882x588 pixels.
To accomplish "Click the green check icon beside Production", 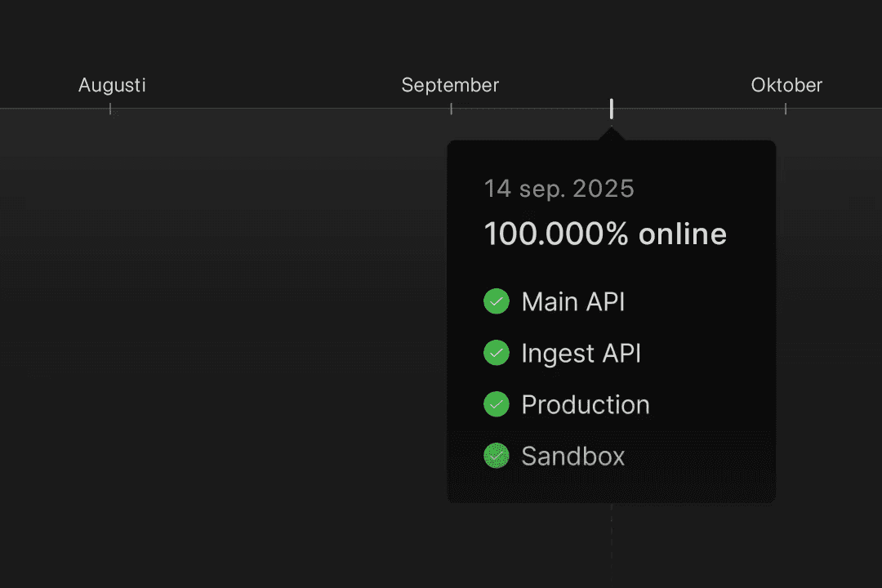I will click(496, 404).
